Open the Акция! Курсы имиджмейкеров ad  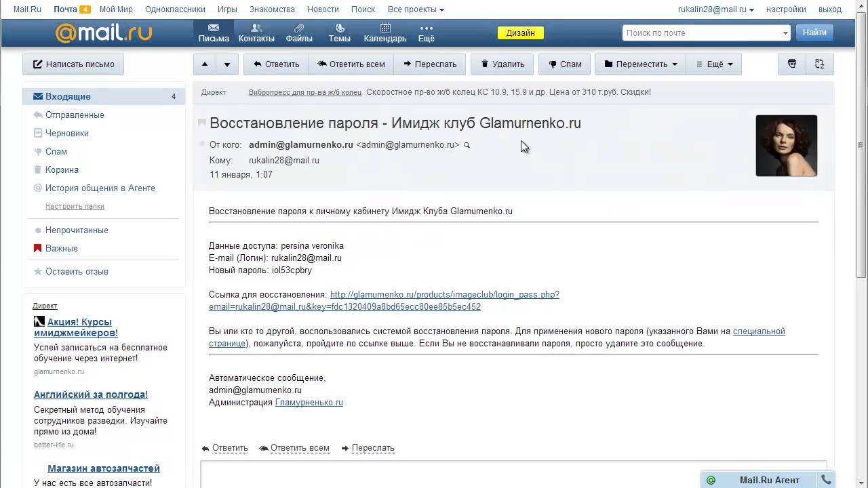(76, 327)
